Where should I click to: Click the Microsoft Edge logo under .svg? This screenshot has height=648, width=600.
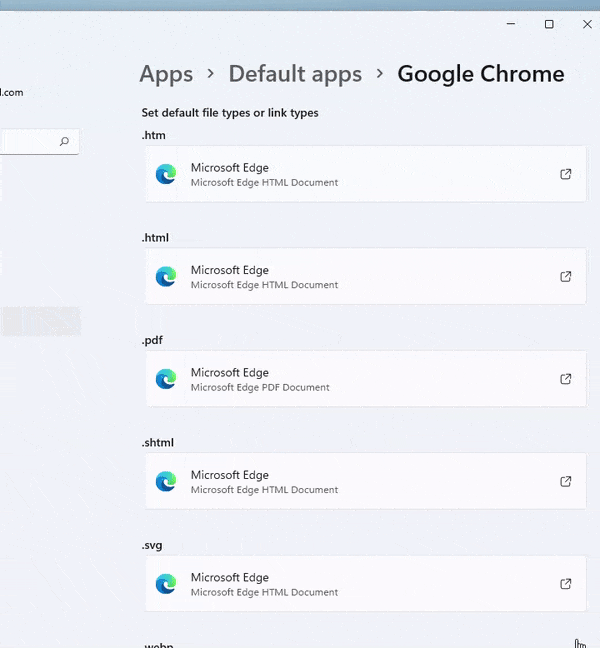pos(166,584)
